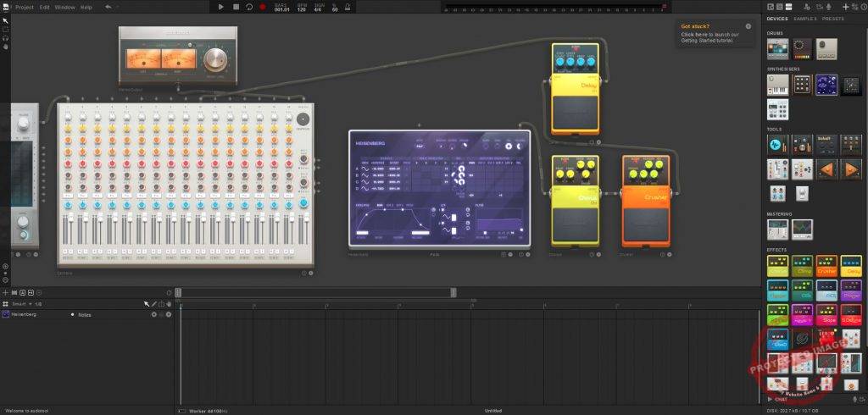Toggle the loop button in the transport
The height and width of the screenshot is (415, 868).
click(249, 7)
